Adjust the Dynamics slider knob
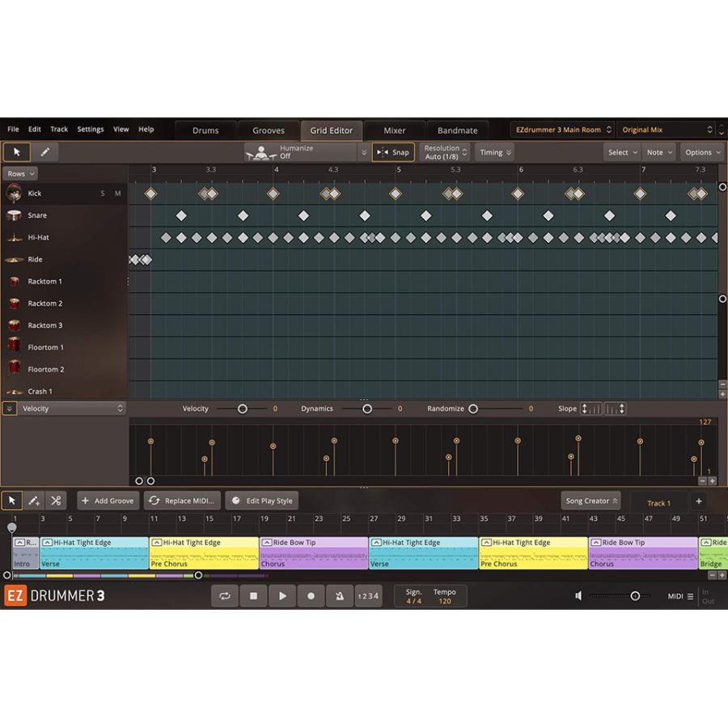The image size is (728, 728). (366, 408)
